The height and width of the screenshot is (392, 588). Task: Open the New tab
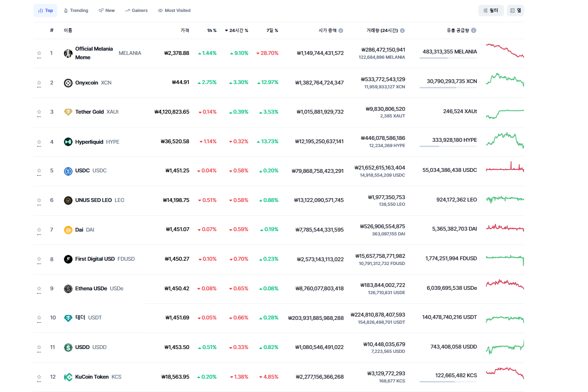point(107,11)
